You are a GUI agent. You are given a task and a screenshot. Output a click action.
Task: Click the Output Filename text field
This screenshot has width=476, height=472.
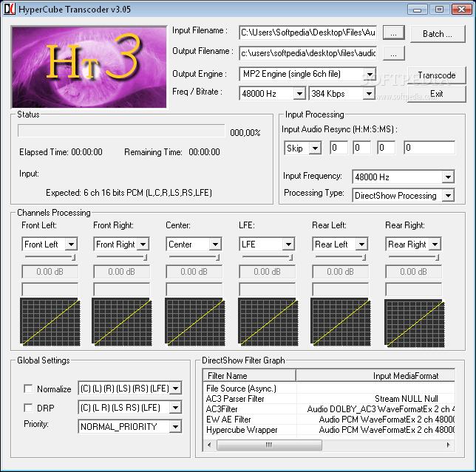307,53
